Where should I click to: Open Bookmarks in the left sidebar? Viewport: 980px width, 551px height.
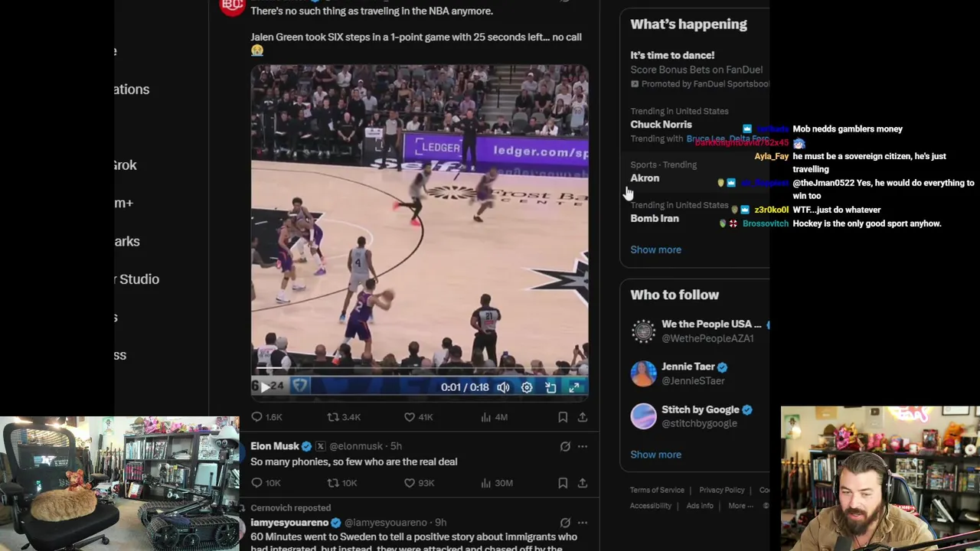pos(127,241)
